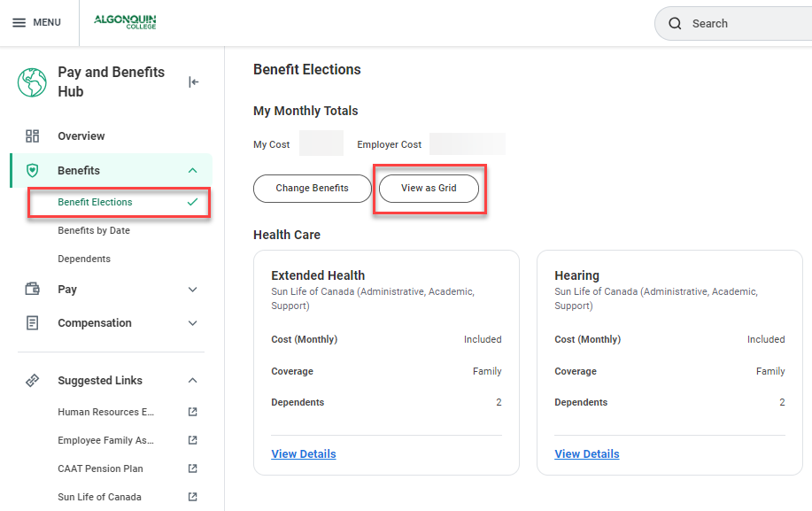
Task: Click the Algonquin College logo
Action: tap(125, 22)
